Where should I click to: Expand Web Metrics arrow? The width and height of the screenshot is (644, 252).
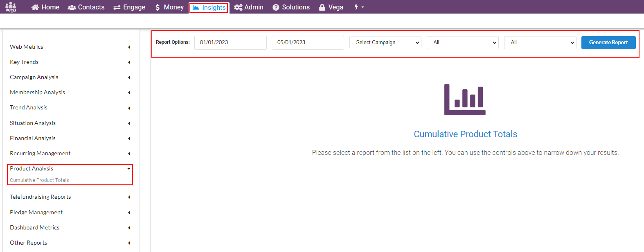129,47
